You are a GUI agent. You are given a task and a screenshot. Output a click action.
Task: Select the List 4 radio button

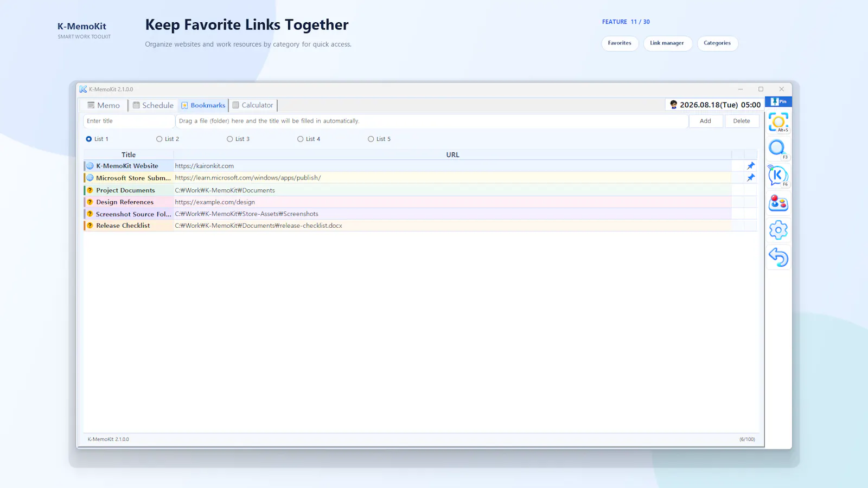(x=301, y=139)
